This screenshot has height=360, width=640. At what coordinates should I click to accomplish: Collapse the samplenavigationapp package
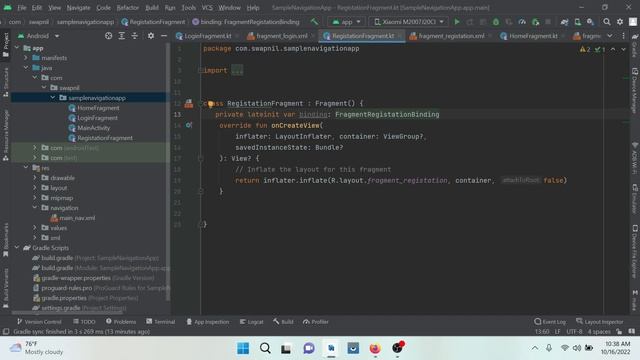click(x=53, y=98)
